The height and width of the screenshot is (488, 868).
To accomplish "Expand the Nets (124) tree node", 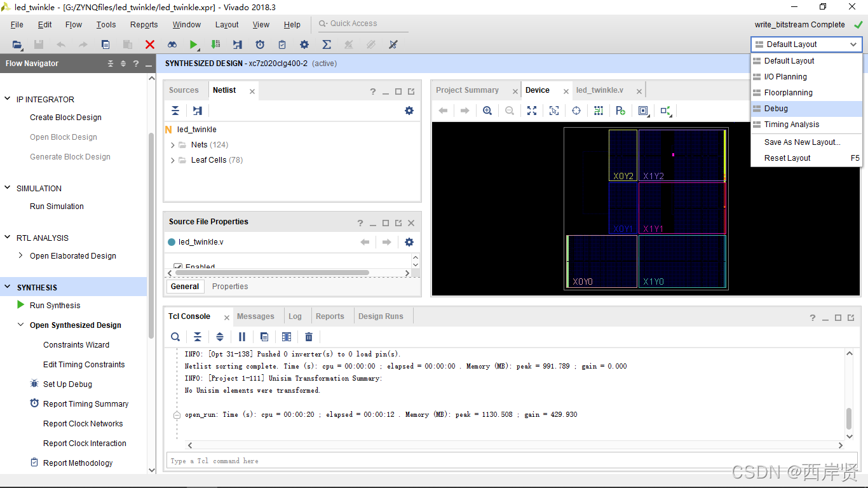I will tap(173, 145).
